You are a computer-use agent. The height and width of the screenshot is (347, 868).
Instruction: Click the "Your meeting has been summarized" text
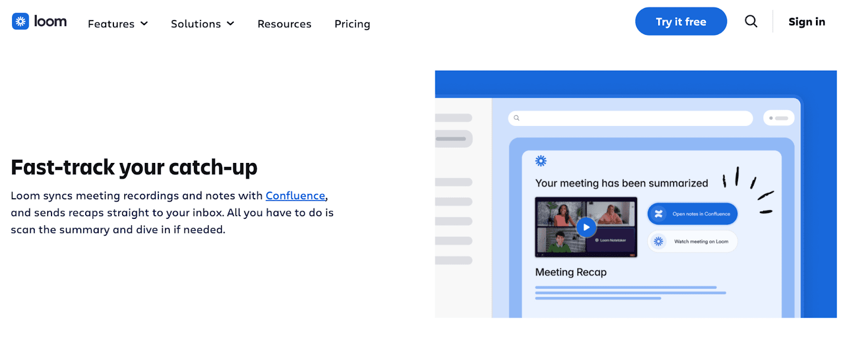coord(622,183)
